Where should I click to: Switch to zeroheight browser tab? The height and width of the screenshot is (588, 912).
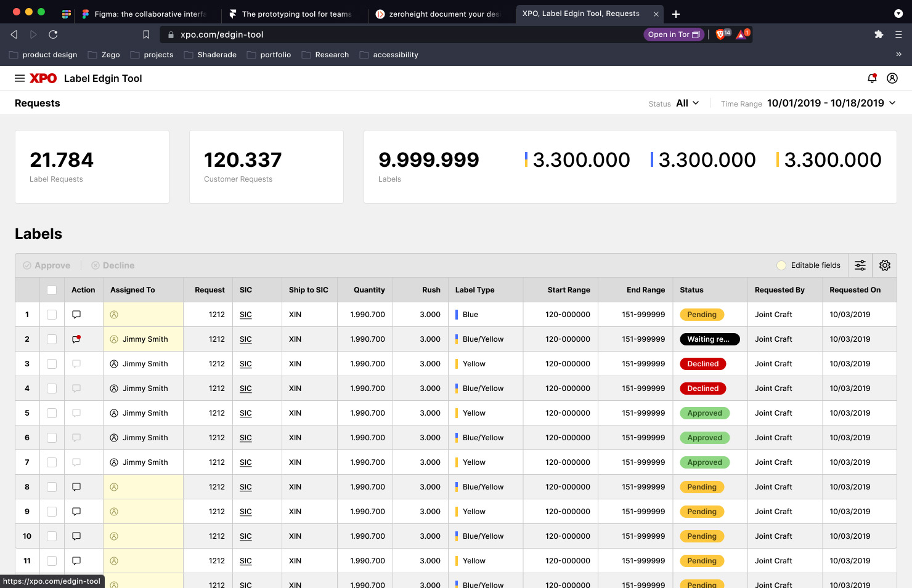pyautogui.click(x=440, y=14)
